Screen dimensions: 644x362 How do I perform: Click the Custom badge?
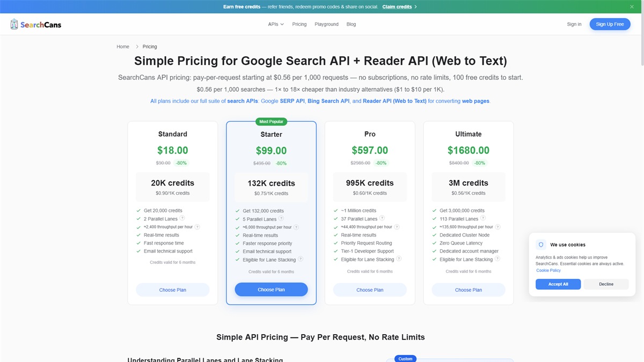406,358
